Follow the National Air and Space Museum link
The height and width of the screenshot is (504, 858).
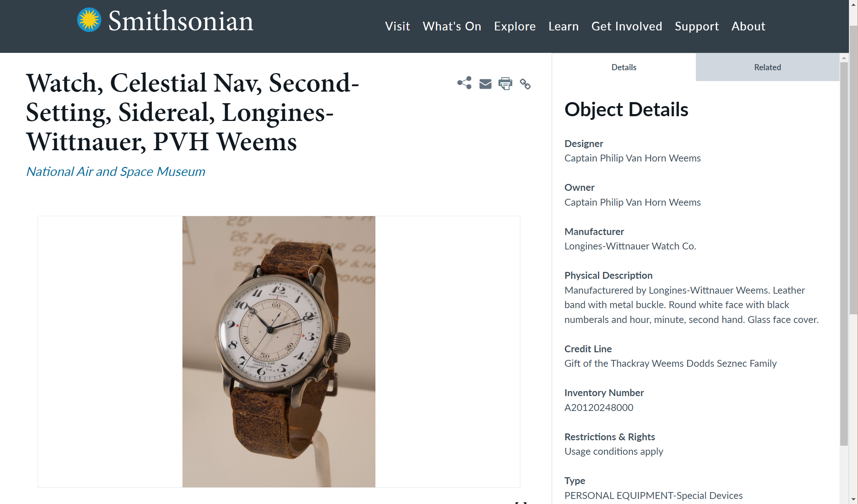pyautogui.click(x=116, y=171)
